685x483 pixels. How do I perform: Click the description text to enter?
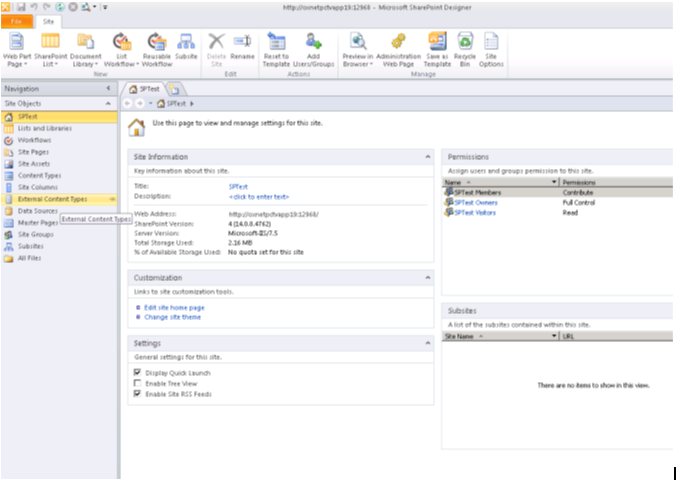(259, 197)
